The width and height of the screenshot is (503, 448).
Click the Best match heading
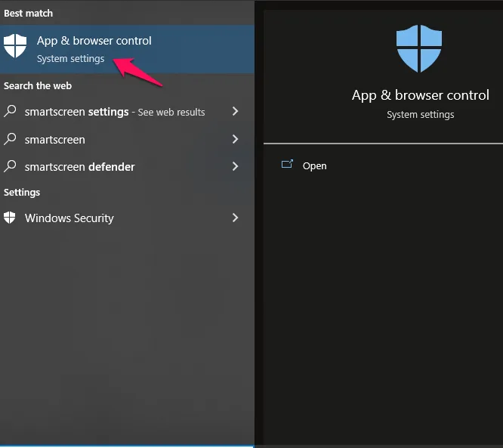(x=28, y=13)
